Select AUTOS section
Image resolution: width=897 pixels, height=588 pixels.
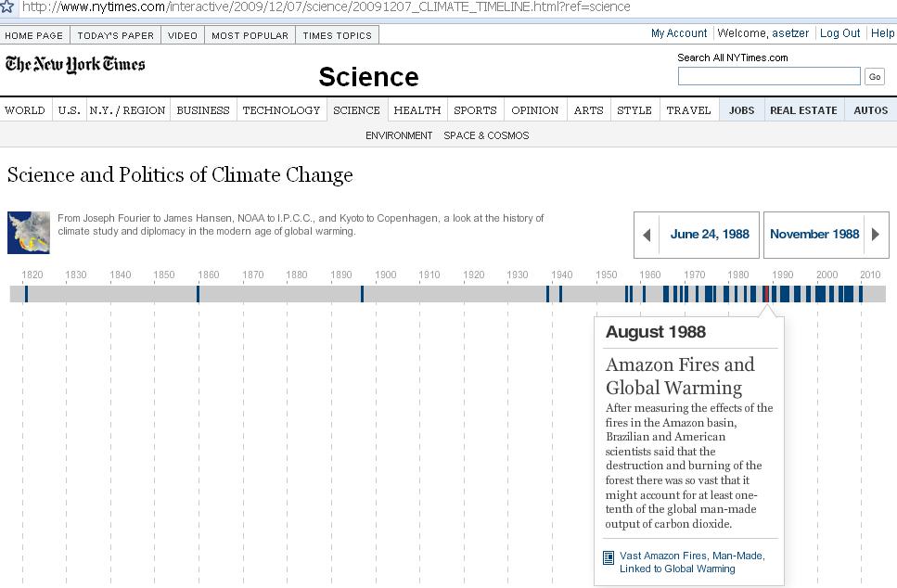click(871, 109)
